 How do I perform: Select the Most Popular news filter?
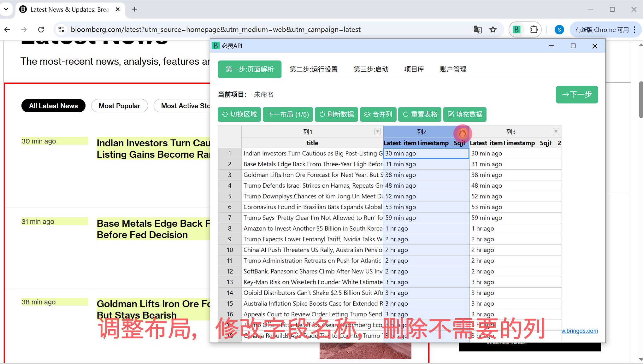click(x=119, y=106)
